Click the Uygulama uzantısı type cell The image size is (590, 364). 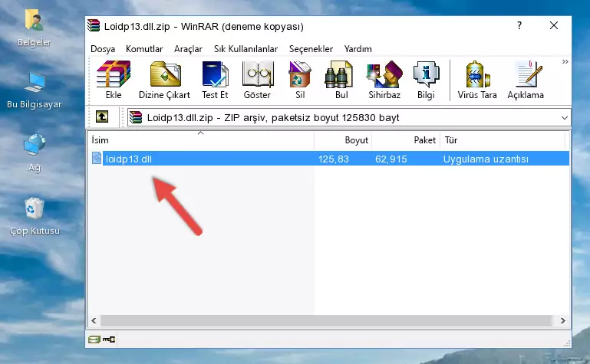tap(486, 159)
